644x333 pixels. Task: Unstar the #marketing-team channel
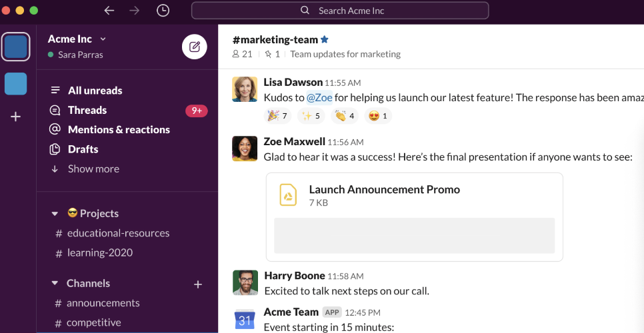tap(325, 39)
